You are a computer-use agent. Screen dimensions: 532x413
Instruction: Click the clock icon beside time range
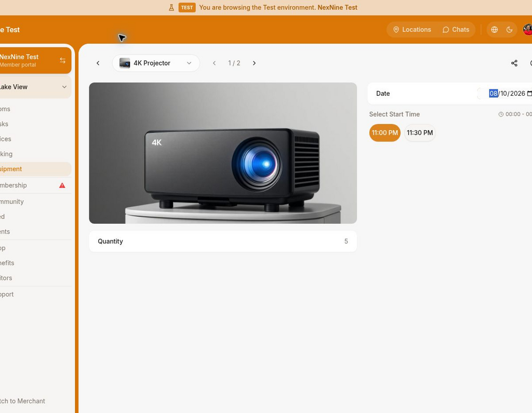pos(501,114)
